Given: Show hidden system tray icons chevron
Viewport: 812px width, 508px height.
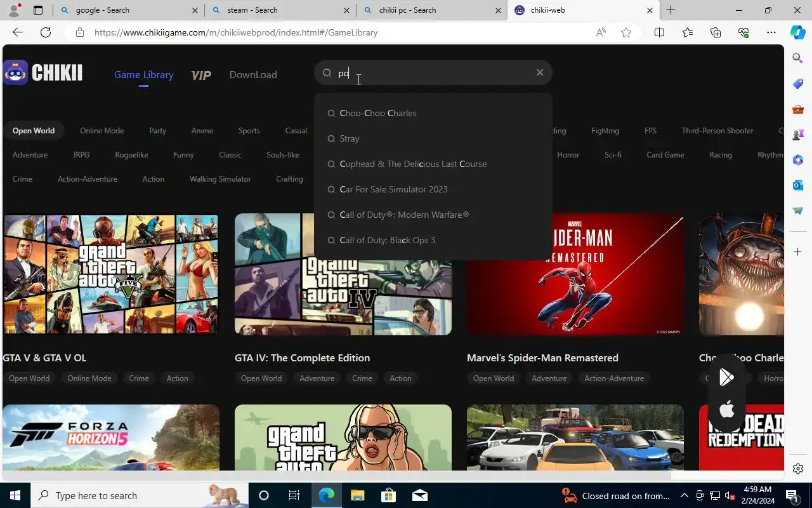Looking at the screenshot, I should (x=684, y=495).
